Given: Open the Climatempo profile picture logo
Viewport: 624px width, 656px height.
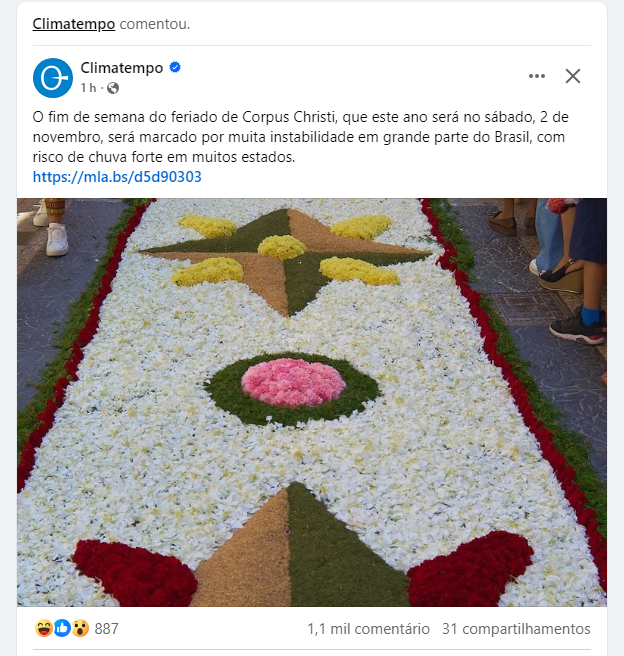Looking at the screenshot, I should [x=53, y=78].
